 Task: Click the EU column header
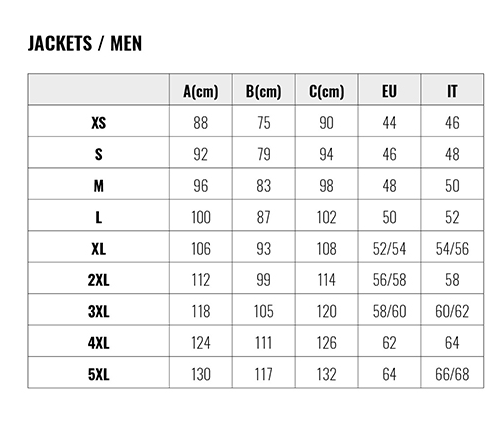coord(389,91)
